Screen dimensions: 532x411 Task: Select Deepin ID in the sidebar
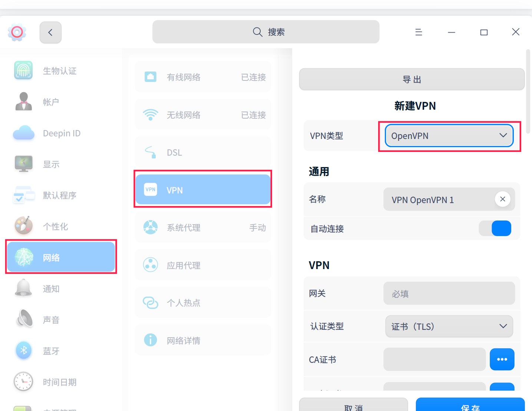tap(61, 133)
